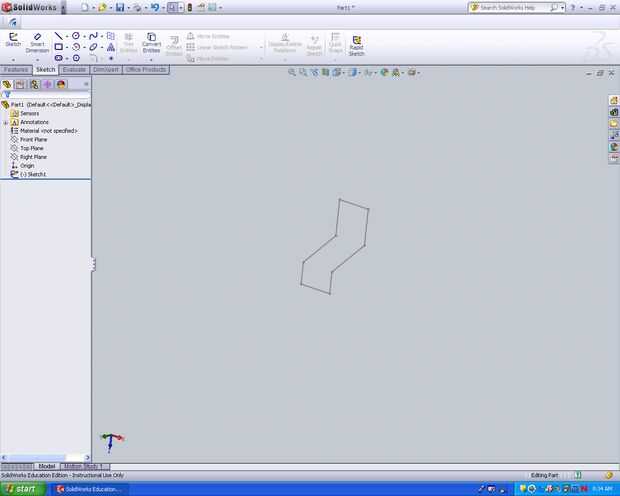Click the Print icon
Image resolution: width=620 pixels, height=496 pixels.
(x=137, y=7)
